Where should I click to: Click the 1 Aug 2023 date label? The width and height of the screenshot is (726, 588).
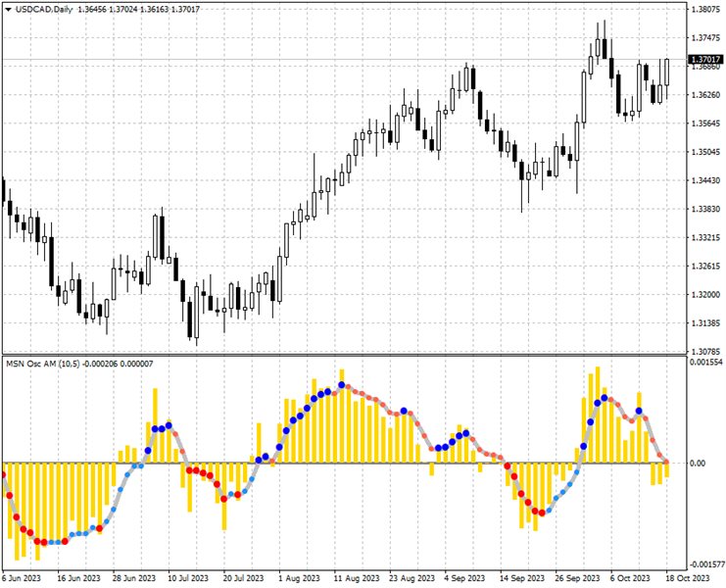pos(298,579)
